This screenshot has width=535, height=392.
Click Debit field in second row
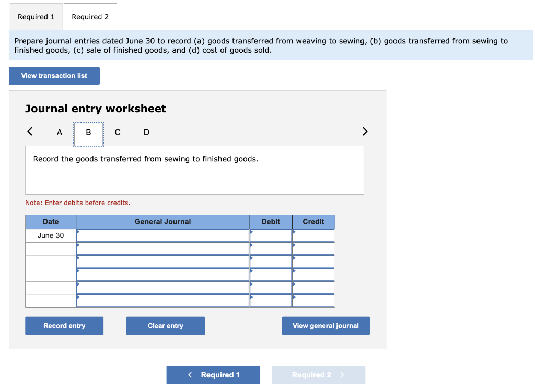[271, 248]
